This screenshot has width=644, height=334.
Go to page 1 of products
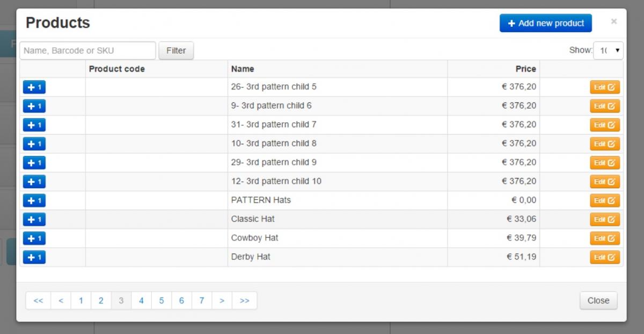click(x=81, y=301)
